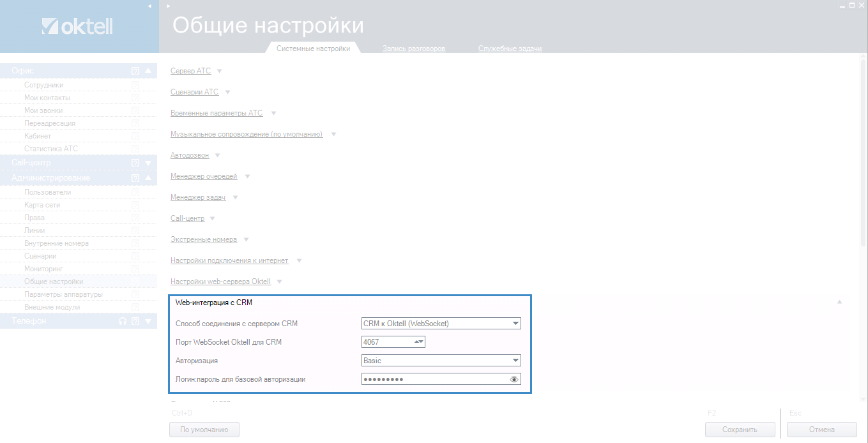Click the headset icon in Телефон row
This screenshot has width=868, height=443.
pos(123,321)
